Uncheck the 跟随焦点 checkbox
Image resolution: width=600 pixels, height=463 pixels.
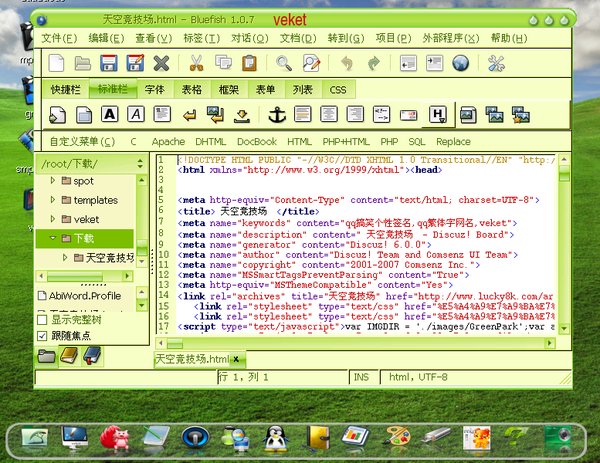[x=43, y=337]
